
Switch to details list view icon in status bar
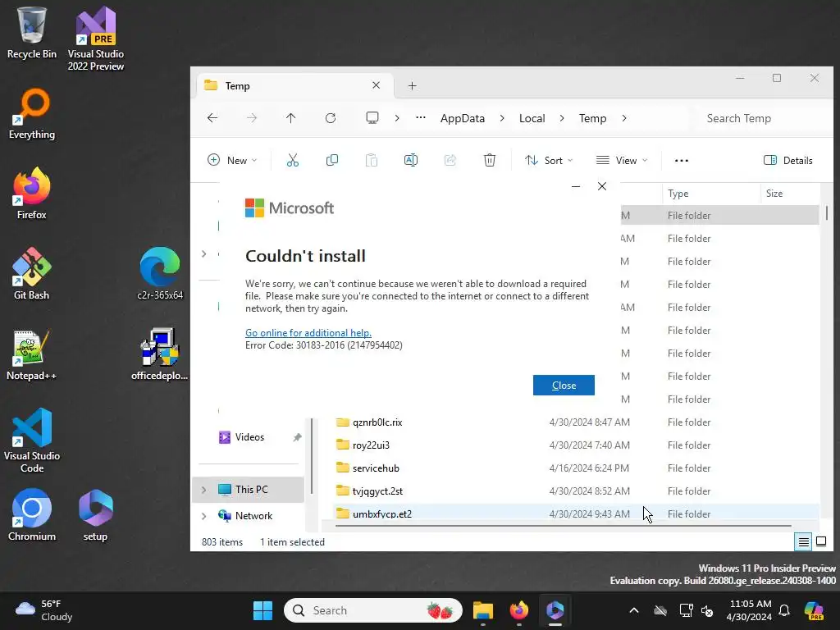click(x=804, y=542)
